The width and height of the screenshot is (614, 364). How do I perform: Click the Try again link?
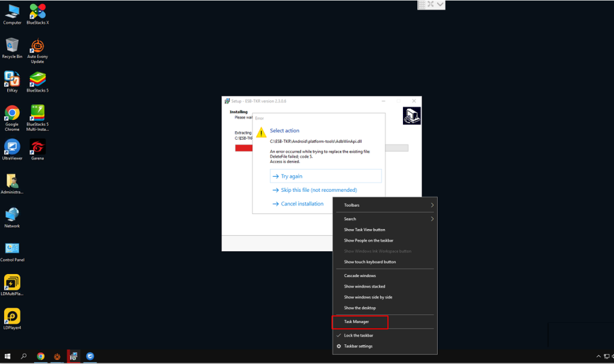click(x=291, y=176)
